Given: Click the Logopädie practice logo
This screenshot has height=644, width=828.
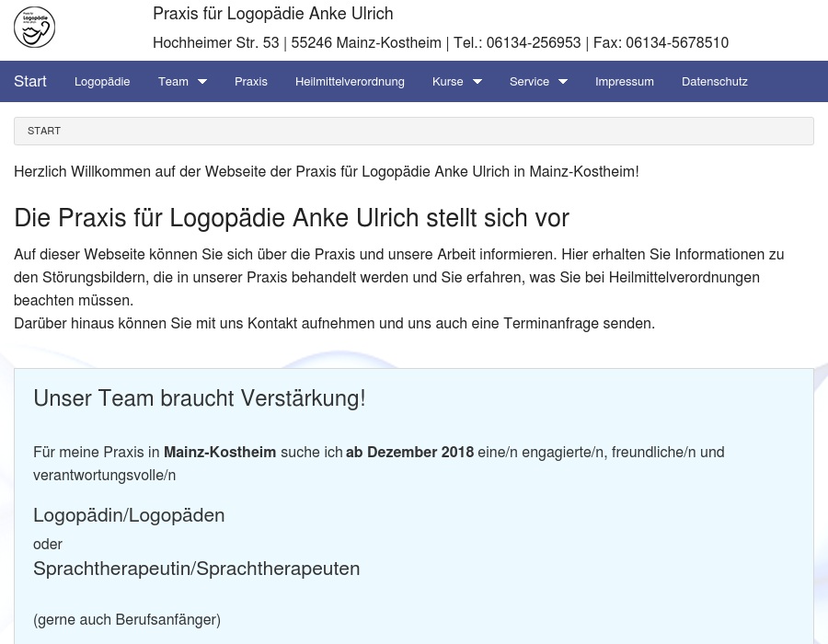Looking at the screenshot, I should pos(34,27).
